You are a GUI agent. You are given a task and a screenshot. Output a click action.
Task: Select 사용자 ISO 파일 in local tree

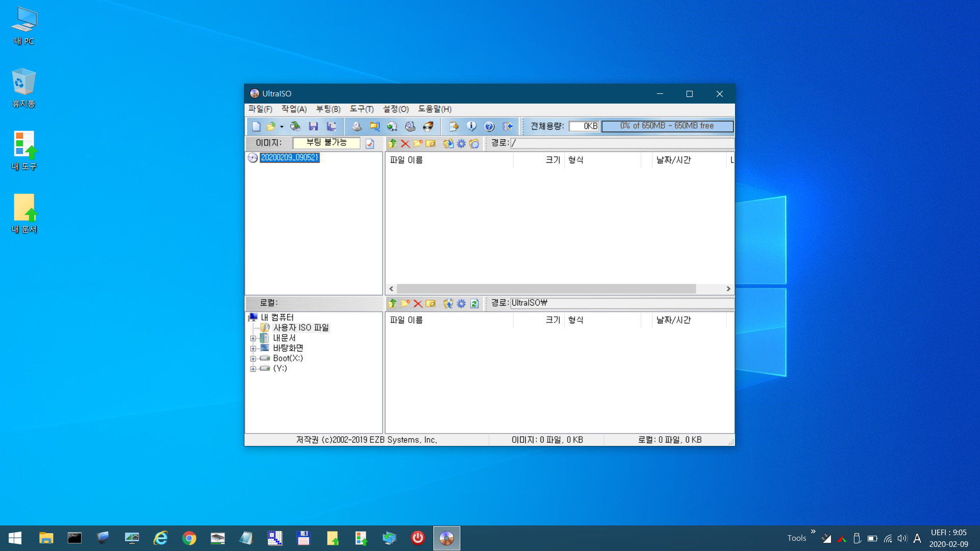pyautogui.click(x=301, y=328)
